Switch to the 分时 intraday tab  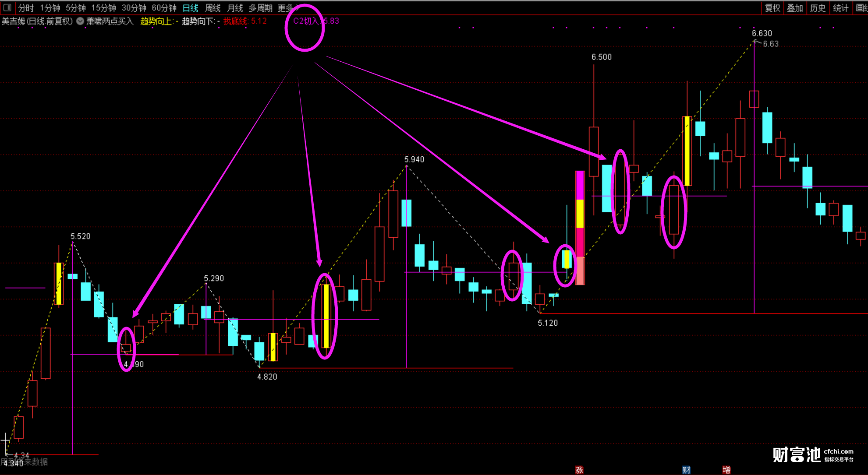pyautogui.click(x=26, y=8)
